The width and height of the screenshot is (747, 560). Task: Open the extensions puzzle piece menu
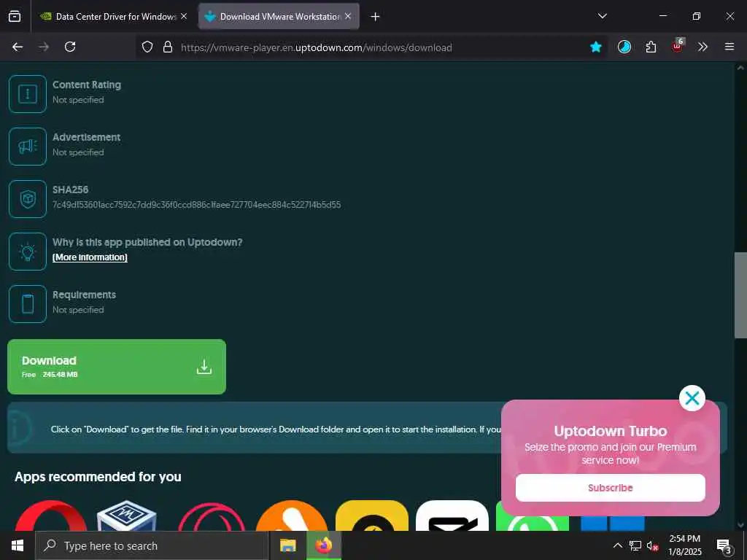point(651,47)
